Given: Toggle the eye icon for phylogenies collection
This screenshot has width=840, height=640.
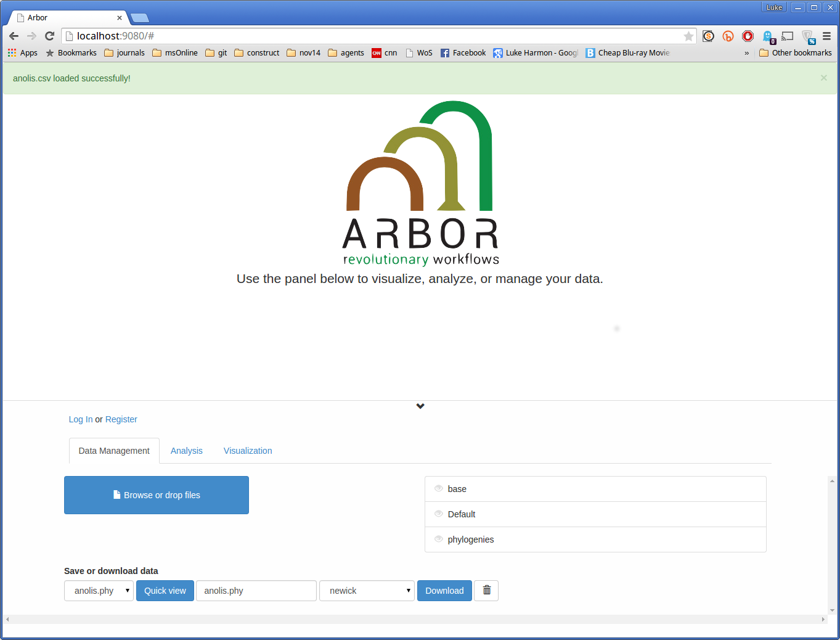Looking at the screenshot, I should 439,539.
